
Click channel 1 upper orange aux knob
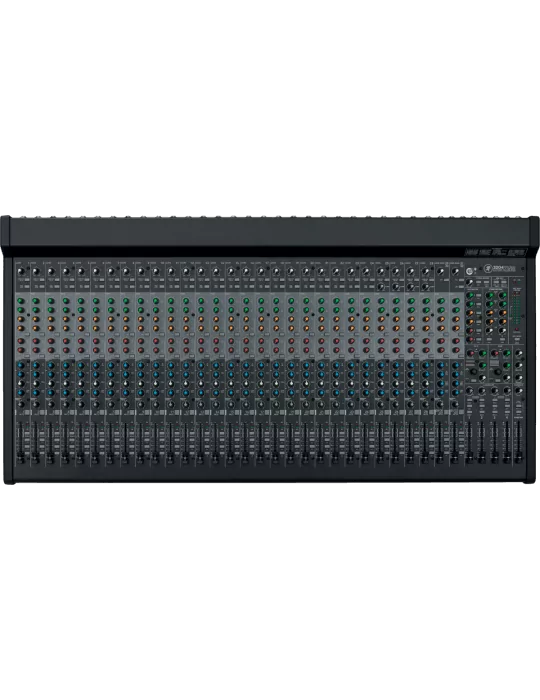[21, 319]
